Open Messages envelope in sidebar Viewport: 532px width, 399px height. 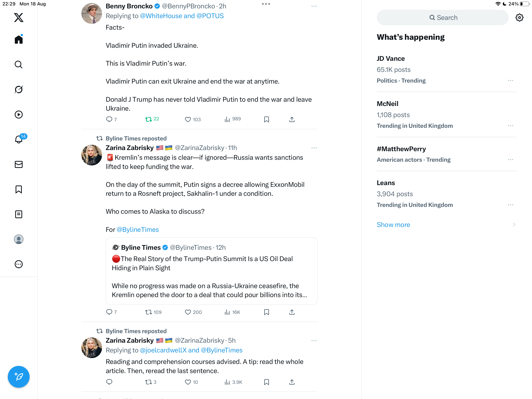[x=18, y=164]
